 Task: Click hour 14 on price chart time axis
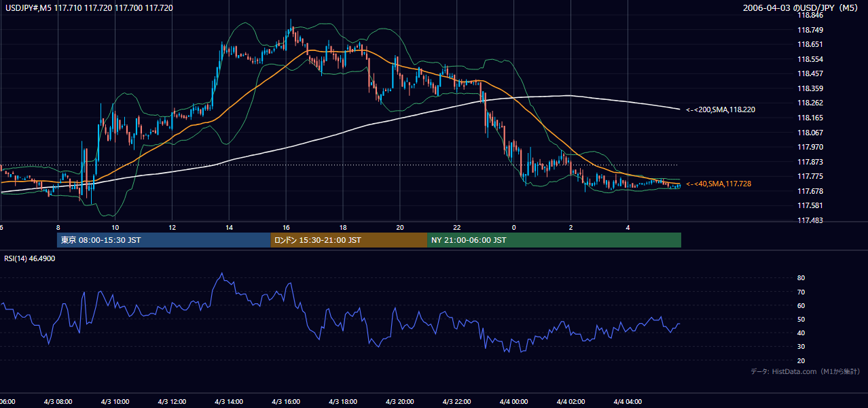tap(230, 227)
